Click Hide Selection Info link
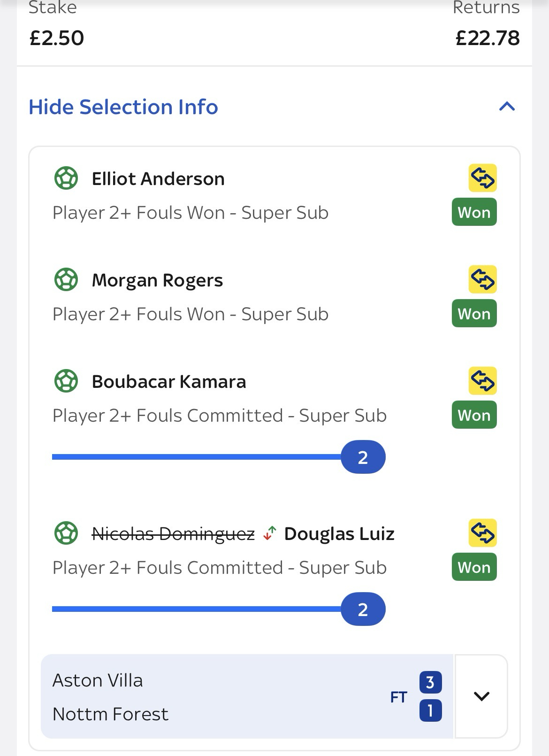Screen dimensions: 549x756 [123, 107]
